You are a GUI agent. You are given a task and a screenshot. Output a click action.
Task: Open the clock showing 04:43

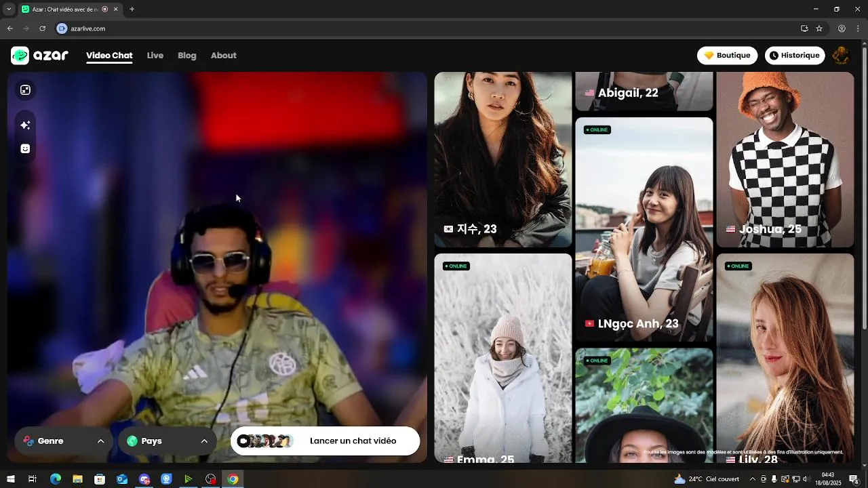828,479
